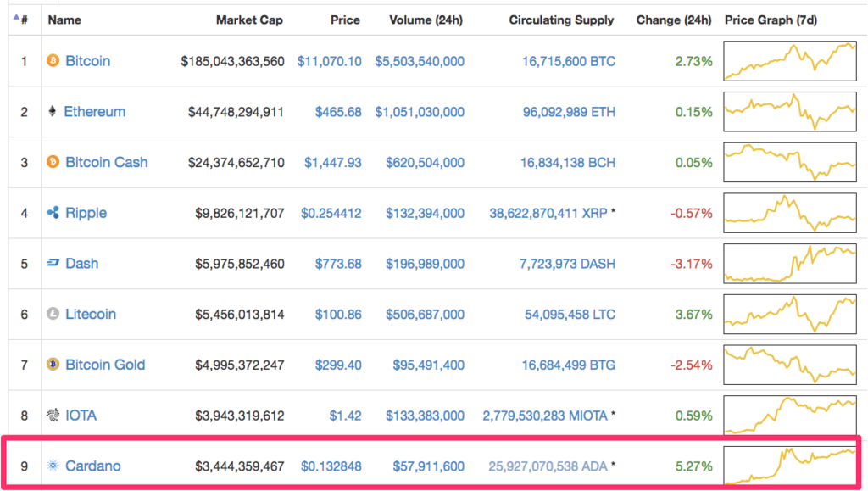
Task: Click Cardano 24h change 5.27%
Action: coord(693,466)
